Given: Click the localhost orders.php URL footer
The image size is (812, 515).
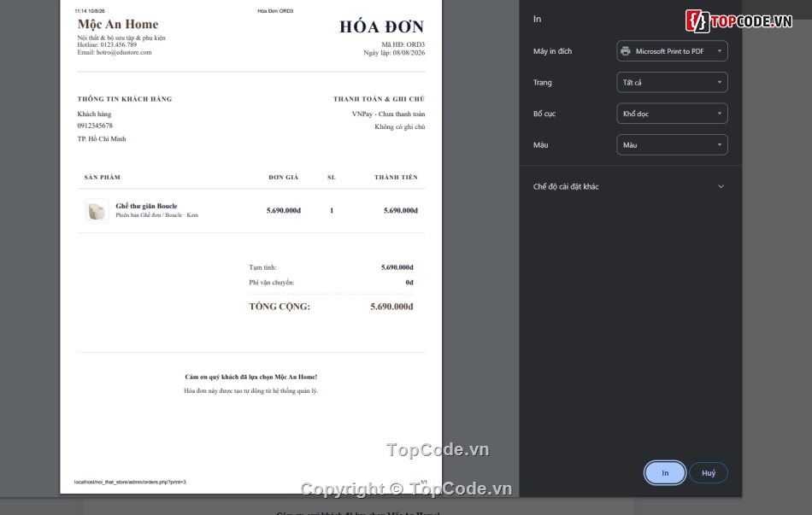Looking at the screenshot, I should coord(130,482).
